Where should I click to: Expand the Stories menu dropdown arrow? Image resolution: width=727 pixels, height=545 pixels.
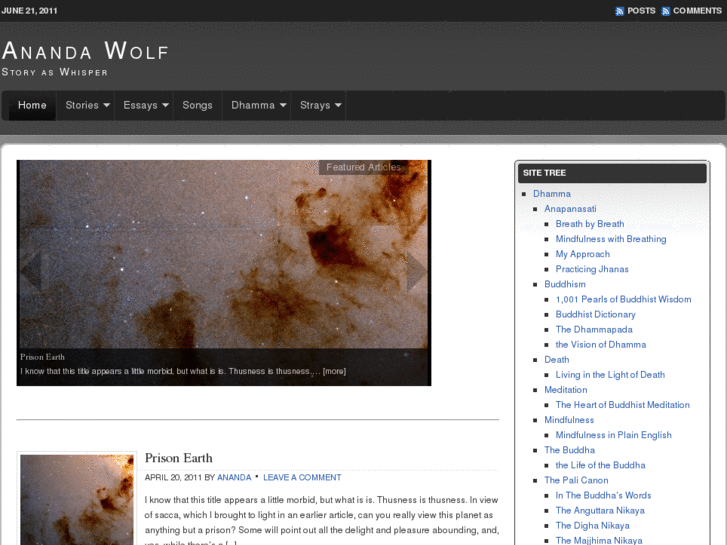tap(107, 105)
